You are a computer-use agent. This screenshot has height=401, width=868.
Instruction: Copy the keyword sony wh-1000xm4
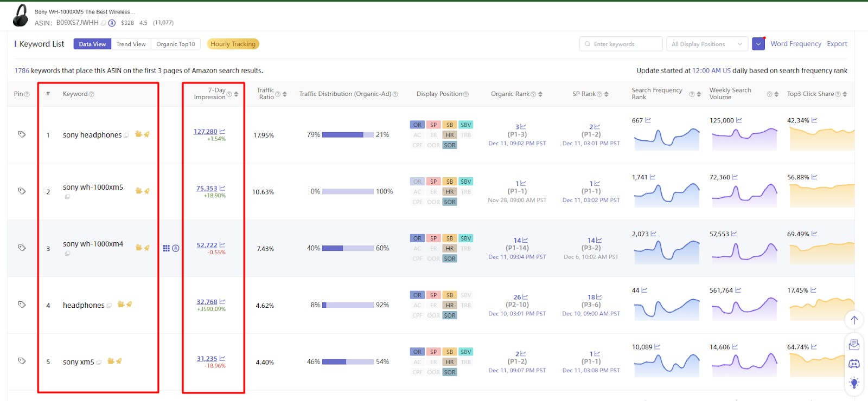67,254
